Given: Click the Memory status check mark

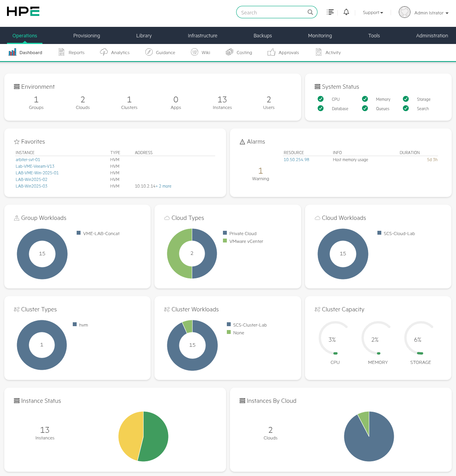Looking at the screenshot, I should [365, 99].
